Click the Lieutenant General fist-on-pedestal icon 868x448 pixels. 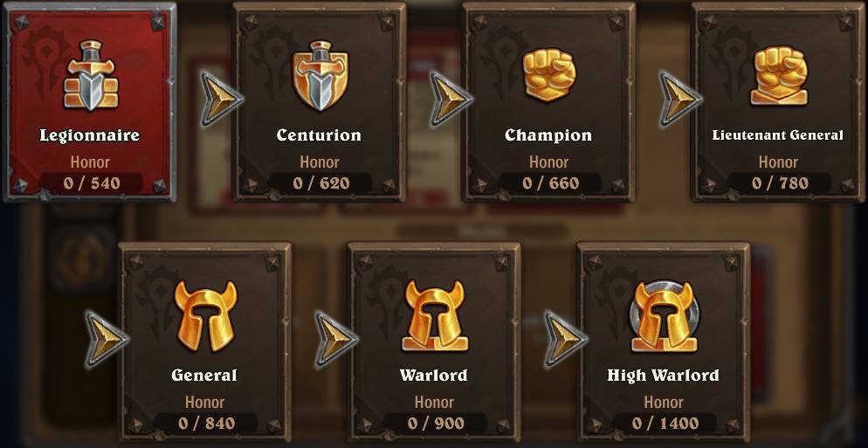[x=779, y=75]
